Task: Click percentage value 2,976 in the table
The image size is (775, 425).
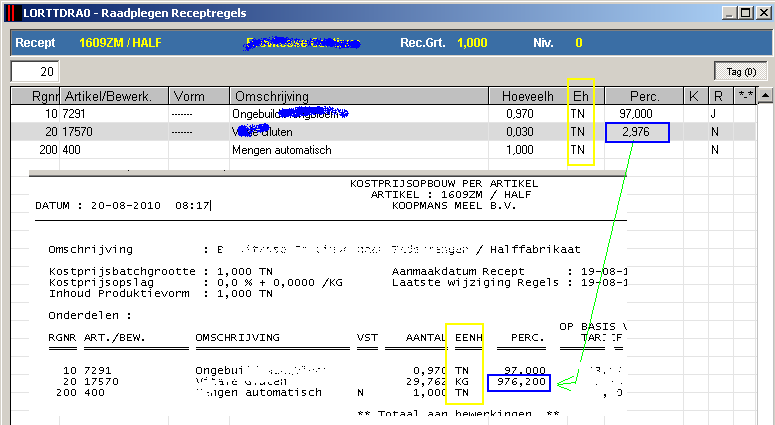Action: click(636, 132)
